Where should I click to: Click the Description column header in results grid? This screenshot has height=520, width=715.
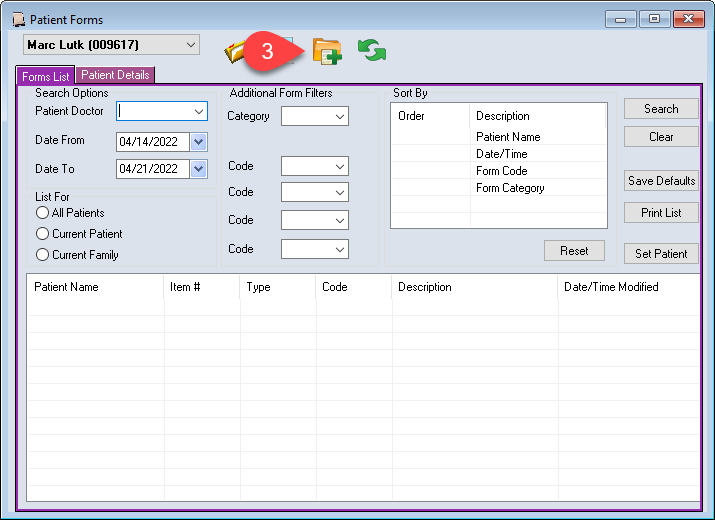[474, 287]
